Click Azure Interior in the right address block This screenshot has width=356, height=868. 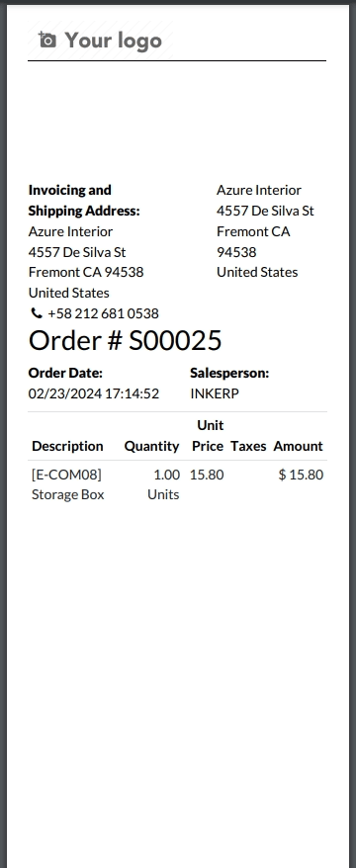pos(258,190)
